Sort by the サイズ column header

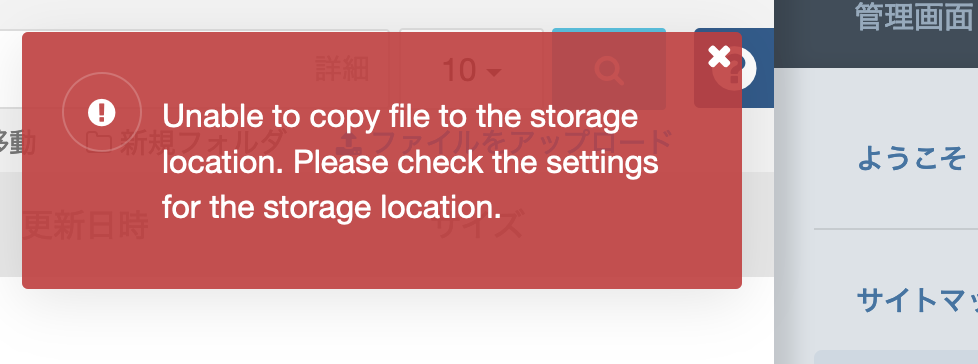point(479,227)
